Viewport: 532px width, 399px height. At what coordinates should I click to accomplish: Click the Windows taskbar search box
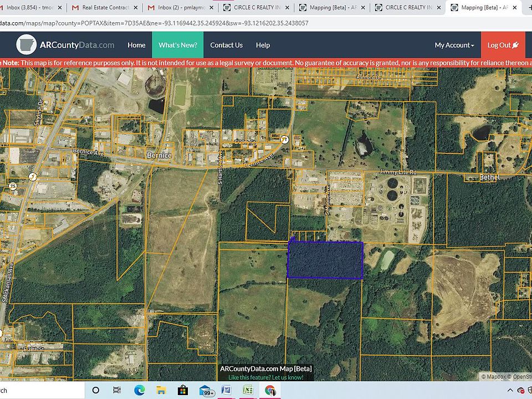tap(42, 390)
